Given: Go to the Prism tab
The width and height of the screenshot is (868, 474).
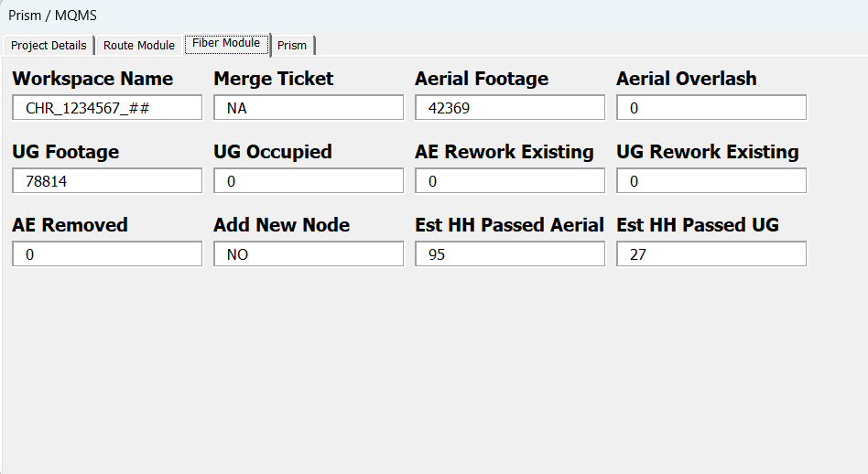Looking at the screenshot, I should pos(292,46).
